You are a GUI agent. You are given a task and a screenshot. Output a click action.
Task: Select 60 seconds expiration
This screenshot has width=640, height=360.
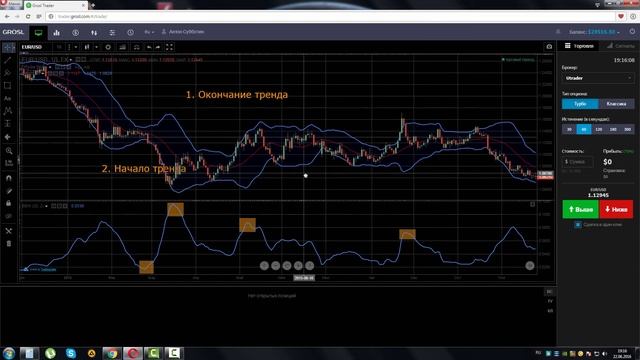coord(584,129)
